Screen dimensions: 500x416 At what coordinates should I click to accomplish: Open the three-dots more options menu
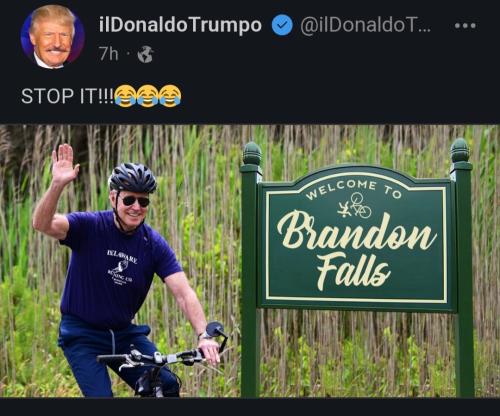(465, 25)
